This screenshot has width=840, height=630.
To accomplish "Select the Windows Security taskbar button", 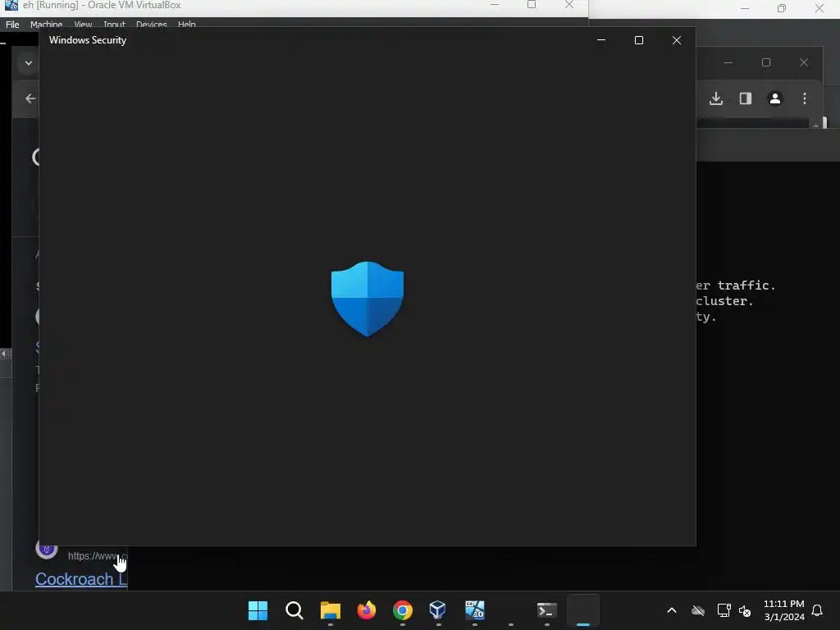I will click(x=583, y=610).
